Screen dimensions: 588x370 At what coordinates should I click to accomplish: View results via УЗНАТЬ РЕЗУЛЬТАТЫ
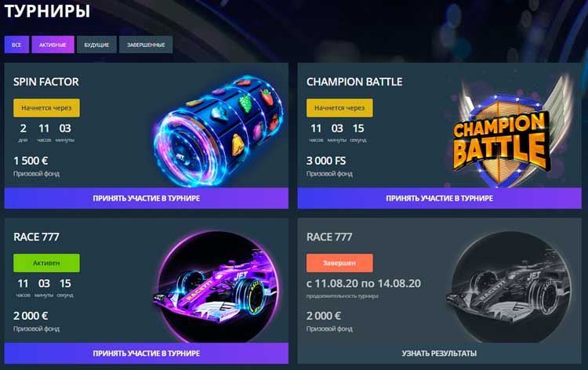pos(440,353)
